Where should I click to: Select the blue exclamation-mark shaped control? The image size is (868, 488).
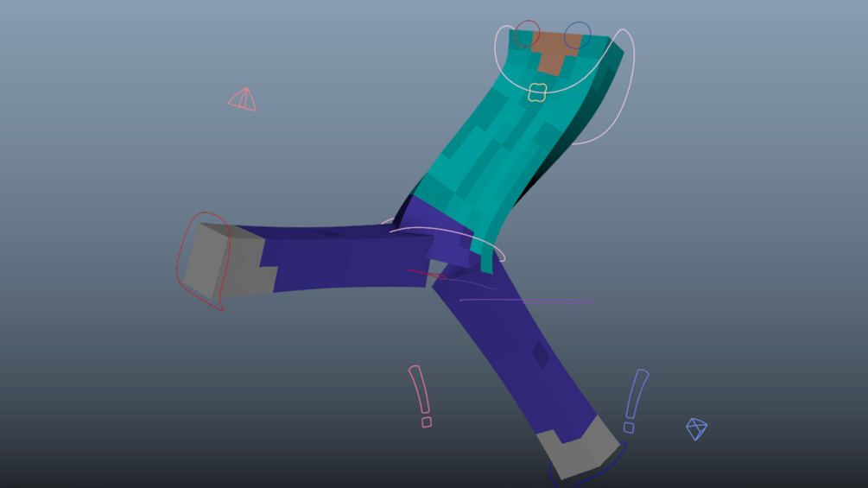pos(636,401)
